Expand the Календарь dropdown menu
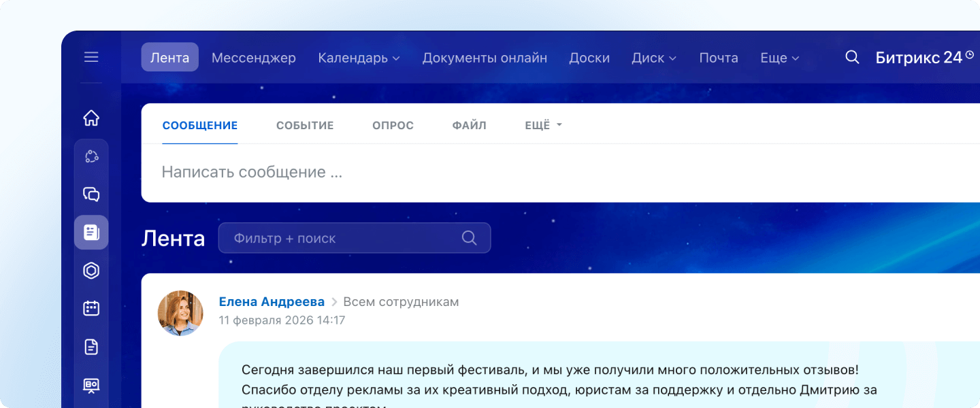The width and height of the screenshot is (980, 408). [359, 58]
